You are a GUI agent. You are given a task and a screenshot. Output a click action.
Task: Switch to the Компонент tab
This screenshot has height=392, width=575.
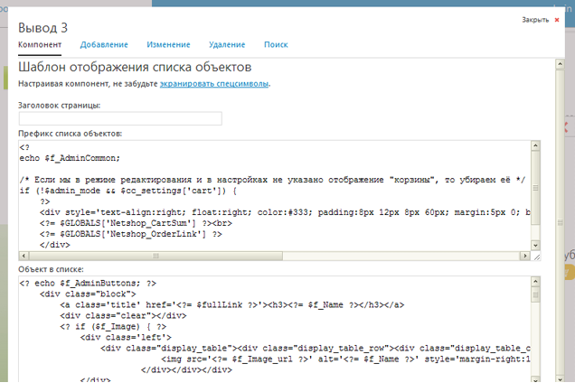[x=40, y=44]
